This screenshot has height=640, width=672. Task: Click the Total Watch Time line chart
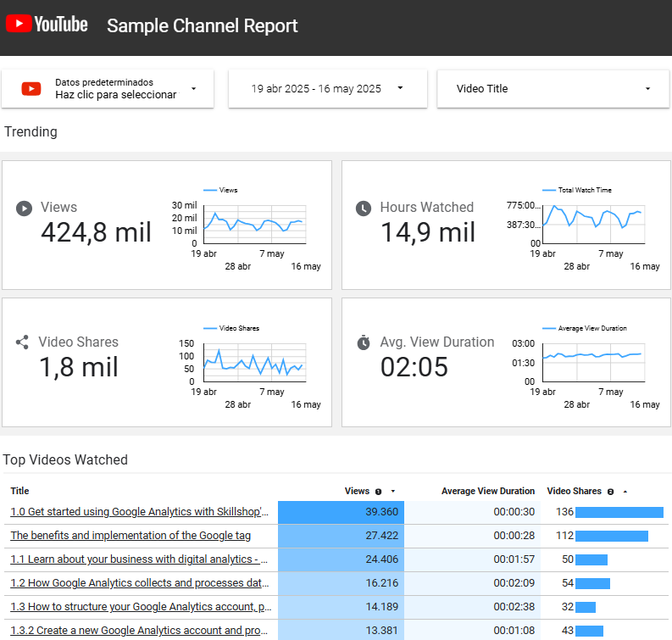(x=593, y=225)
